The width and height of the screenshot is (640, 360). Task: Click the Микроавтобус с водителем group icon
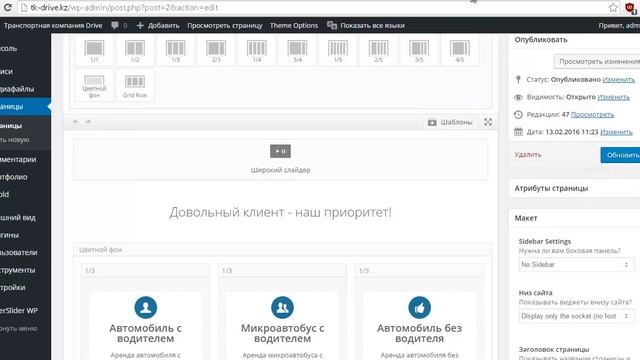[x=282, y=307]
